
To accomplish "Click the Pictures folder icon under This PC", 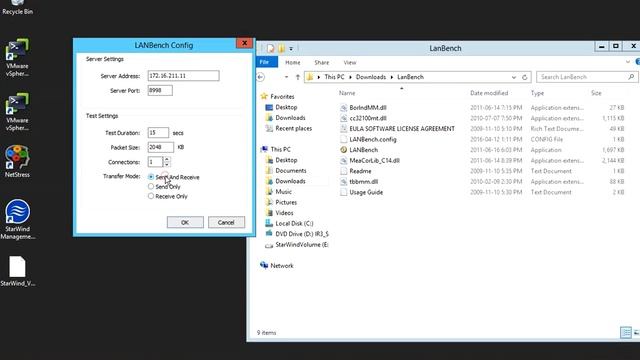I will click(269, 202).
